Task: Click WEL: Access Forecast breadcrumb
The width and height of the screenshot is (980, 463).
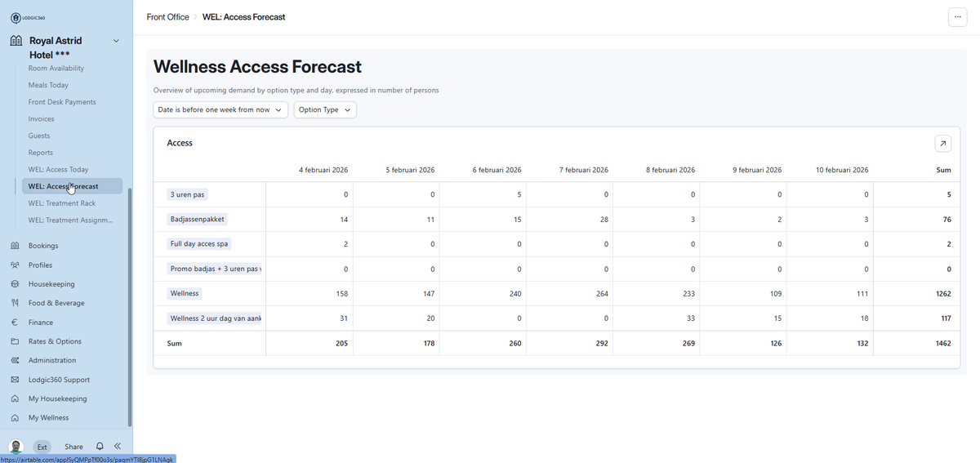Action: click(x=244, y=17)
